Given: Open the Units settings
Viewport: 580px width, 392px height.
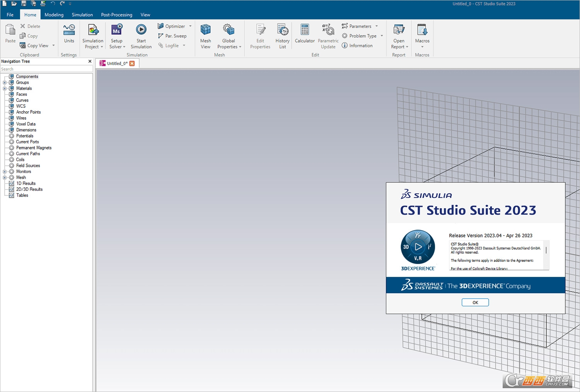Looking at the screenshot, I should click(x=69, y=33).
